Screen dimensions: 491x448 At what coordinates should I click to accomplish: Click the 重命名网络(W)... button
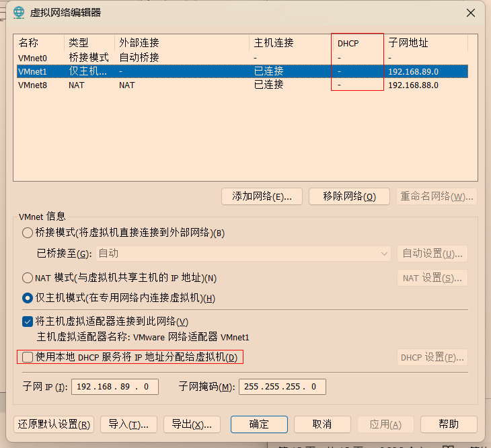pos(437,196)
